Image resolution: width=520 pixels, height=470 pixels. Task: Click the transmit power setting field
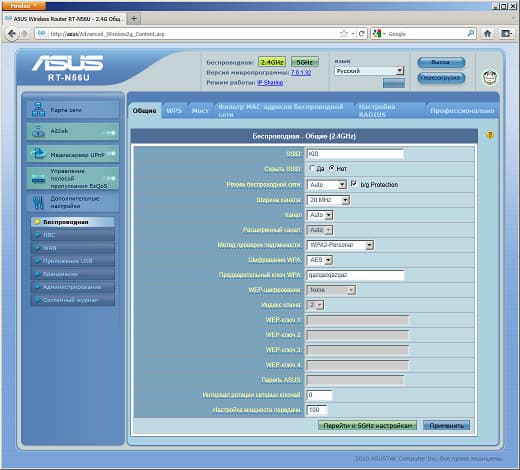(317, 410)
